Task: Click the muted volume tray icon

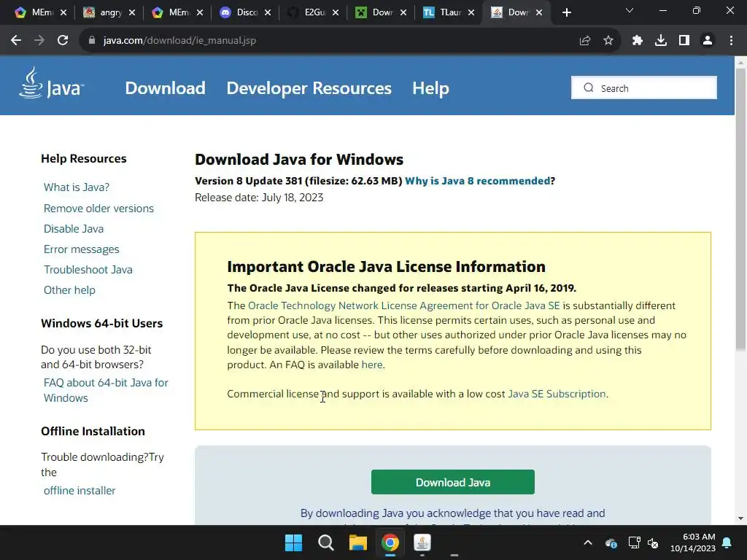Action: coord(653,542)
